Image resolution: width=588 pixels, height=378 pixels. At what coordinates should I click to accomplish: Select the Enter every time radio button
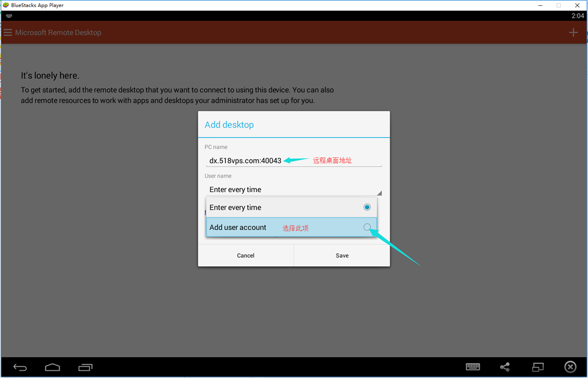pyautogui.click(x=367, y=207)
